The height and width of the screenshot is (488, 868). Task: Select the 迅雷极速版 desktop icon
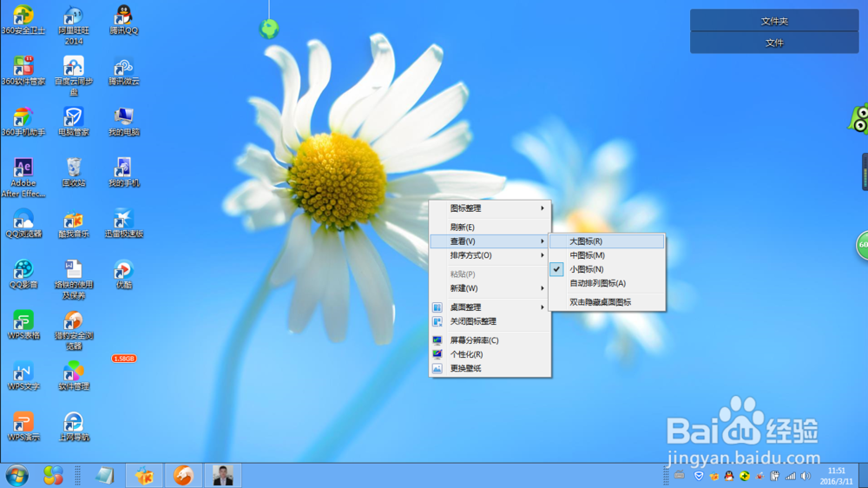pos(124,224)
